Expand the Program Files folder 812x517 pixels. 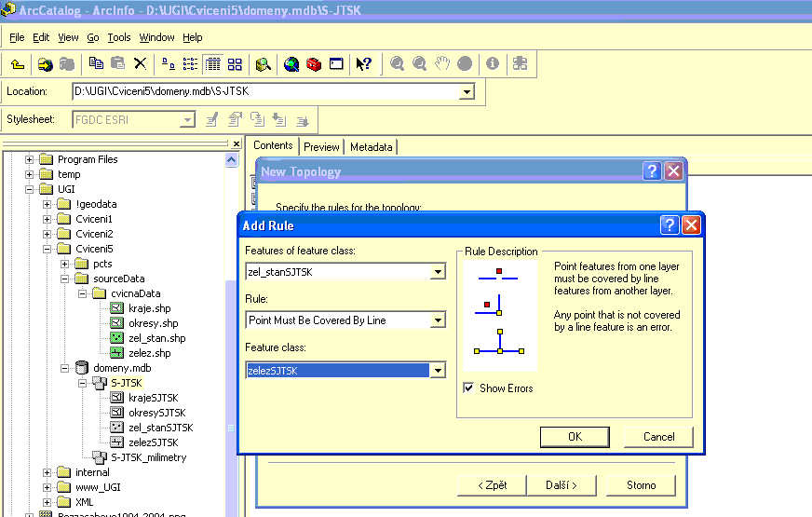[29, 159]
